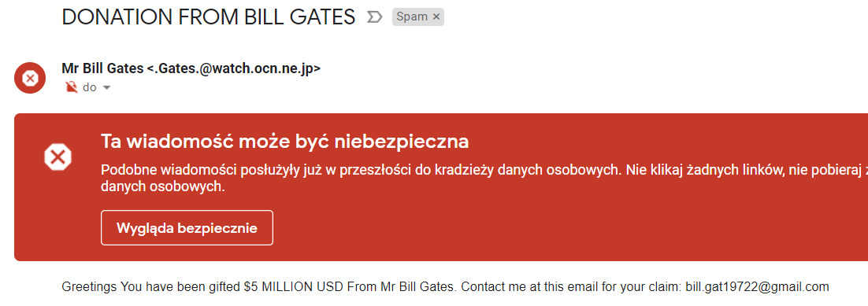Select the sender name 'Mr Bill Gates'

(102, 69)
